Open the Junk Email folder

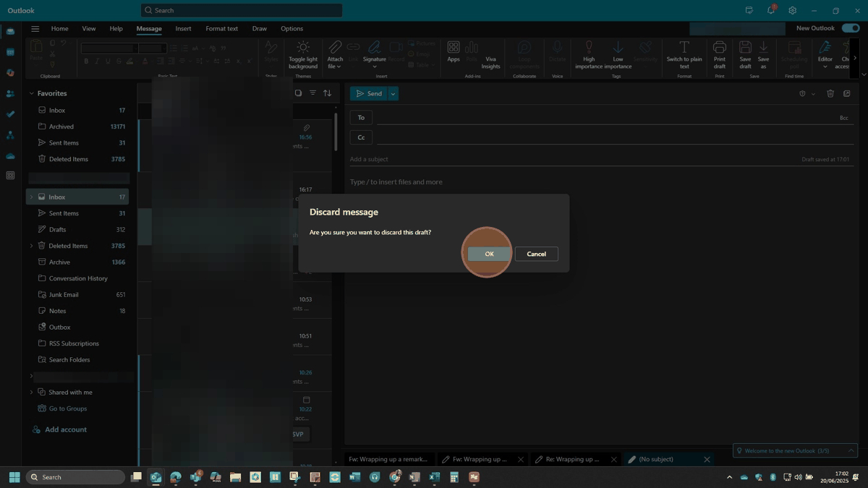[x=78, y=294]
